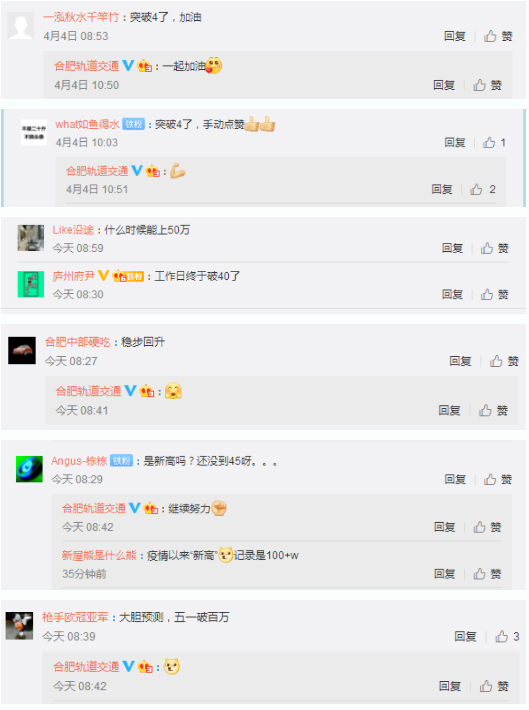Viewport: 529px width, 710px height.
Task: Reply to 一泓秋水千竿竹's comment at 08:53
Action: click(x=455, y=36)
